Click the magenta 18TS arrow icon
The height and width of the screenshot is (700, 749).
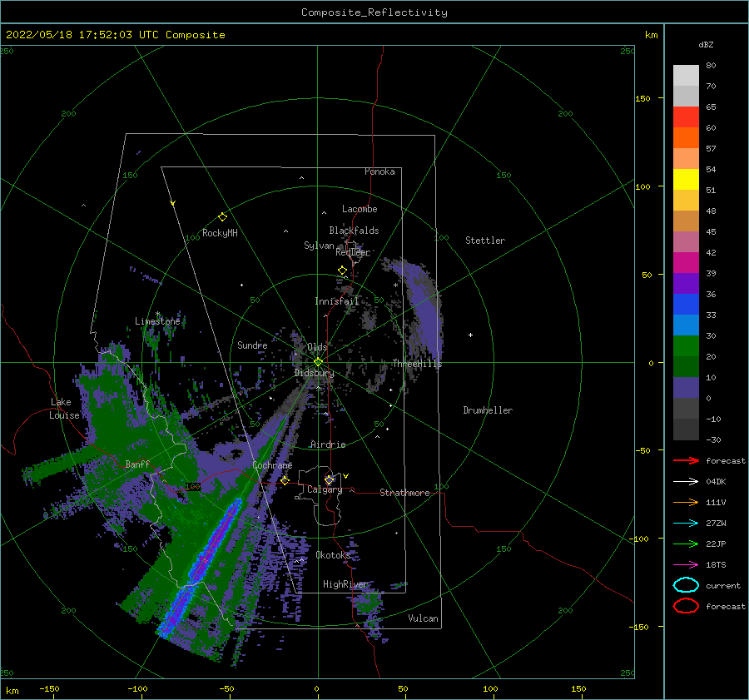click(x=686, y=565)
